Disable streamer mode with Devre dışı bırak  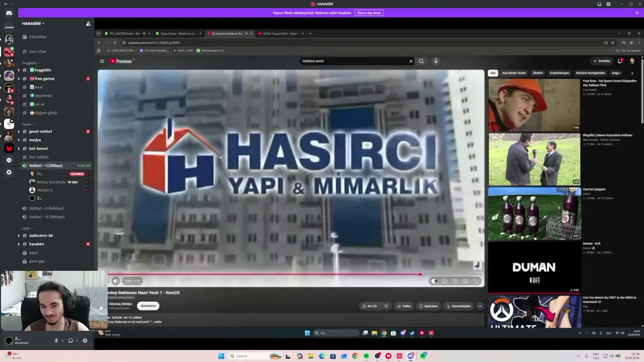369,13
